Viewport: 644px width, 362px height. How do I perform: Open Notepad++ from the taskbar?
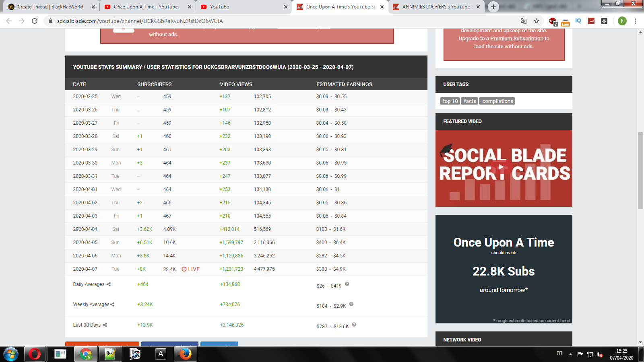tap(110, 354)
